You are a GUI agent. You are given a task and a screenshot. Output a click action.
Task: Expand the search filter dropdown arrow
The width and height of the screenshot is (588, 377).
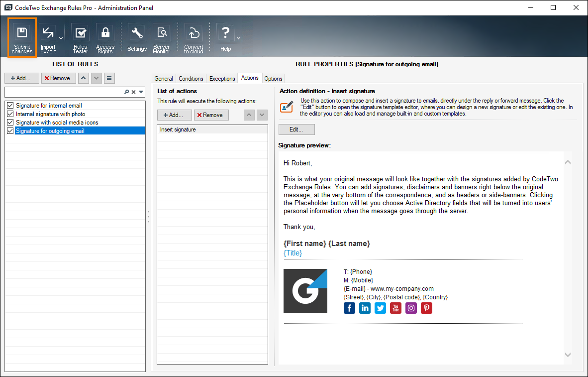[x=141, y=92]
